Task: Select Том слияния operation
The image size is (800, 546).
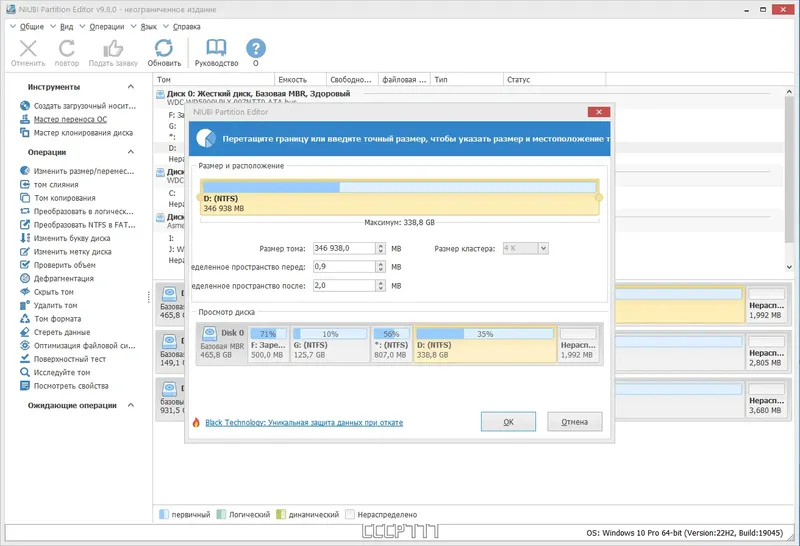Action: tap(49, 184)
